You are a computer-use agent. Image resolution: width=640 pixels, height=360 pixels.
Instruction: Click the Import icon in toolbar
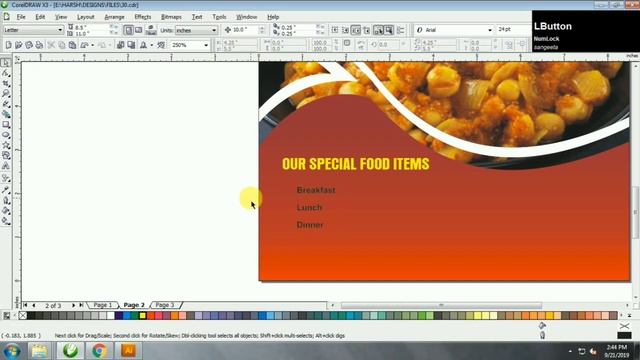(x=120, y=45)
